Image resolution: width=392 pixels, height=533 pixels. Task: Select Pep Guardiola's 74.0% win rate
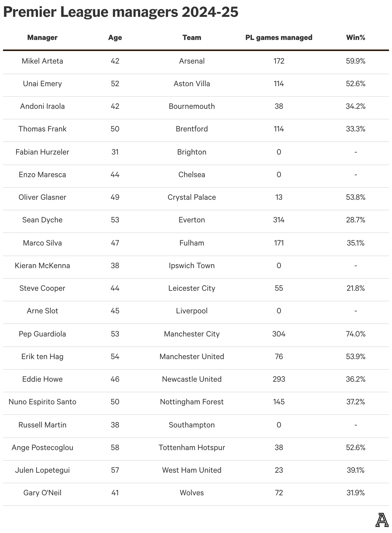(x=355, y=334)
